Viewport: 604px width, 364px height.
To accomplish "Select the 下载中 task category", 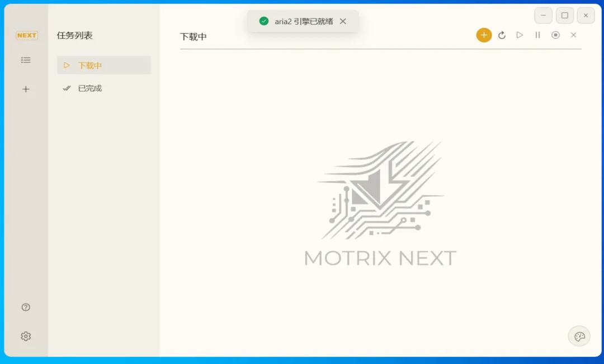I will (x=104, y=65).
